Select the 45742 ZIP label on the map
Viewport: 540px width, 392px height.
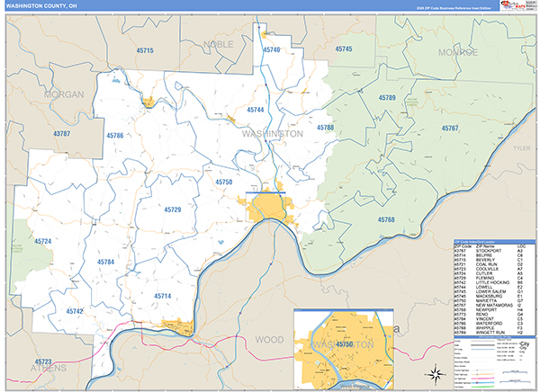75,311
